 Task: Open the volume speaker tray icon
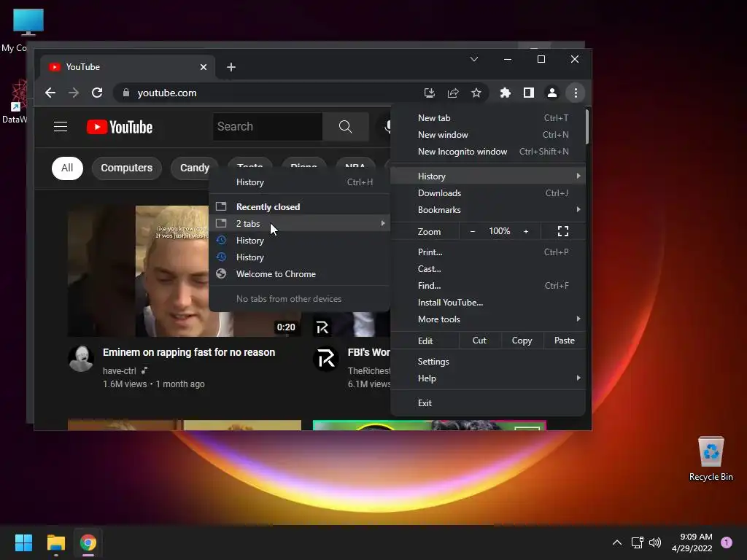(x=656, y=542)
